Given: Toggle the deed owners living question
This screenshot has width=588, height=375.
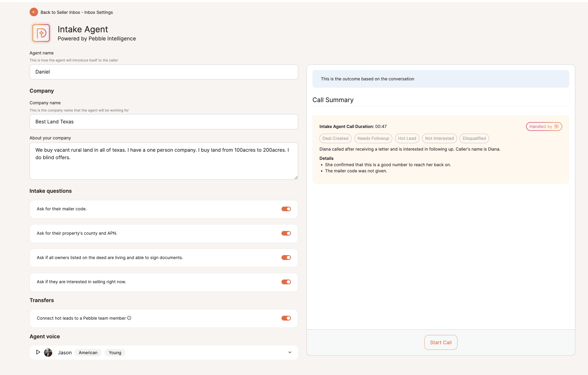Looking at the screenshot, I should click(286, 257).
